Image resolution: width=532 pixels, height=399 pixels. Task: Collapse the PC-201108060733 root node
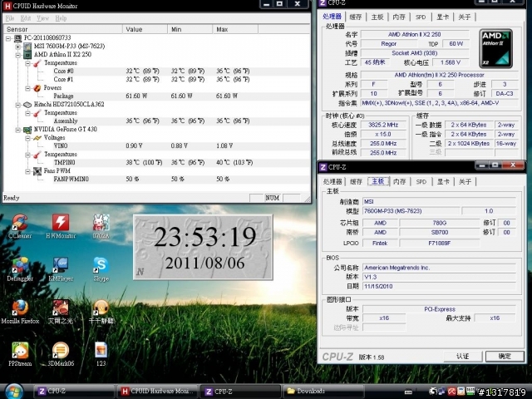(x=8, y=38)
